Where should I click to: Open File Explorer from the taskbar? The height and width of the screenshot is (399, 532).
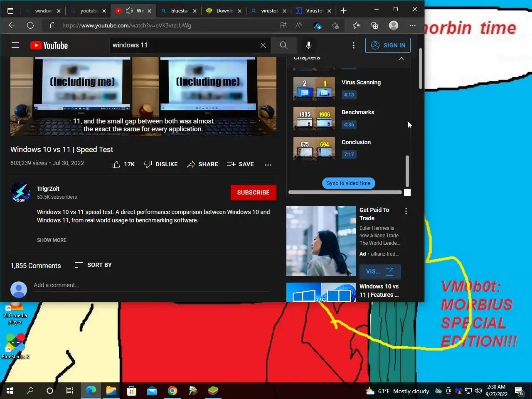coord(111,391)
